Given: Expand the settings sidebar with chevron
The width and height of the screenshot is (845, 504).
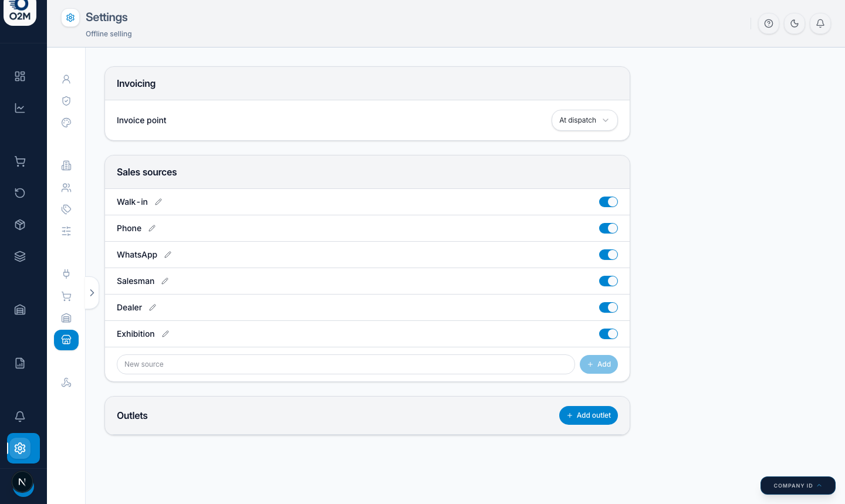Looking at the screenshot, I should (92, 293).
